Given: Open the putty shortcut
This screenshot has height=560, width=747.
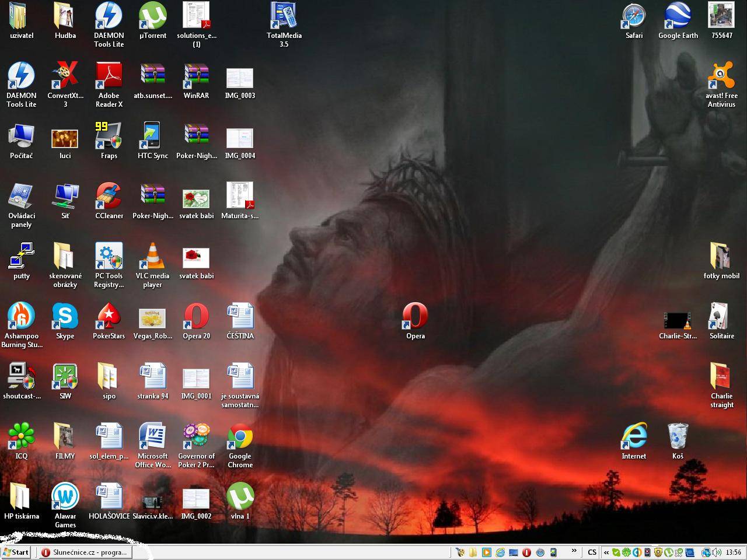Looking at the screenshot, I should pyautogui.click(x=22, y=261).
